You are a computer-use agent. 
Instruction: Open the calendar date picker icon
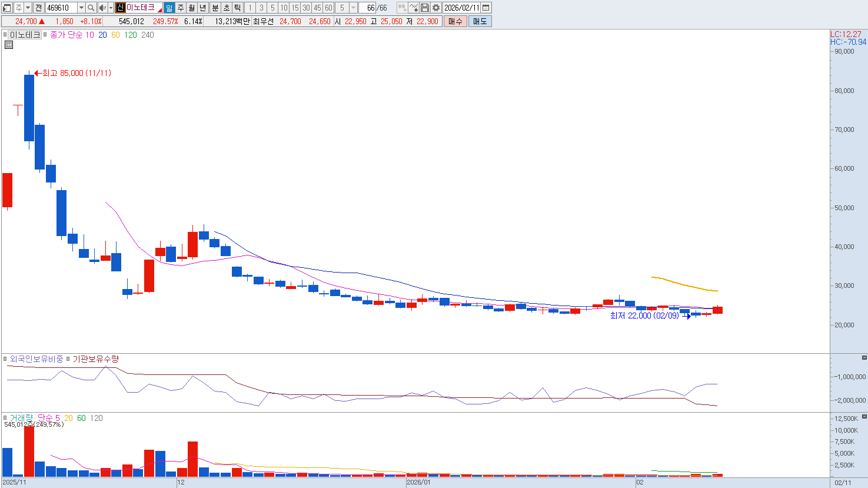486,8
